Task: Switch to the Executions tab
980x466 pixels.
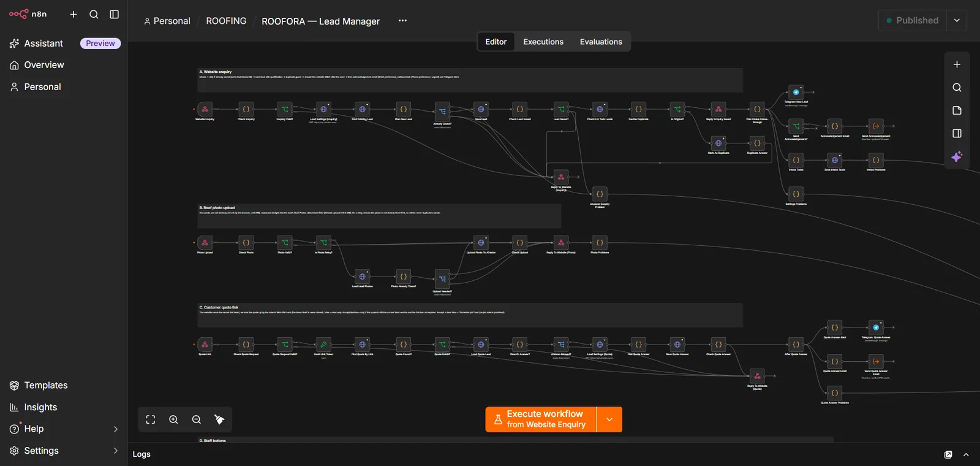Action: [543, 42]
